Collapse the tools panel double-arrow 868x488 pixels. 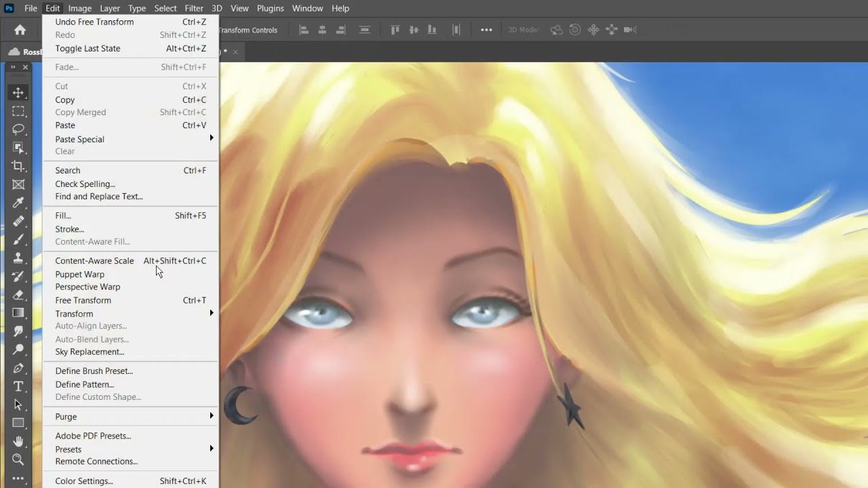coord(13,67)
